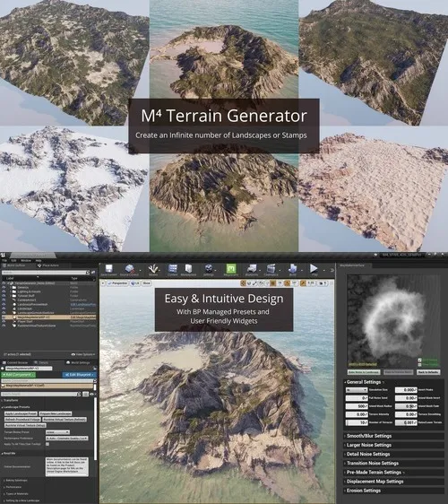Expand the Displacement Map Settings section
This screenshot has width=448, height=504.
pyautogui.click(x=393, y=482)
